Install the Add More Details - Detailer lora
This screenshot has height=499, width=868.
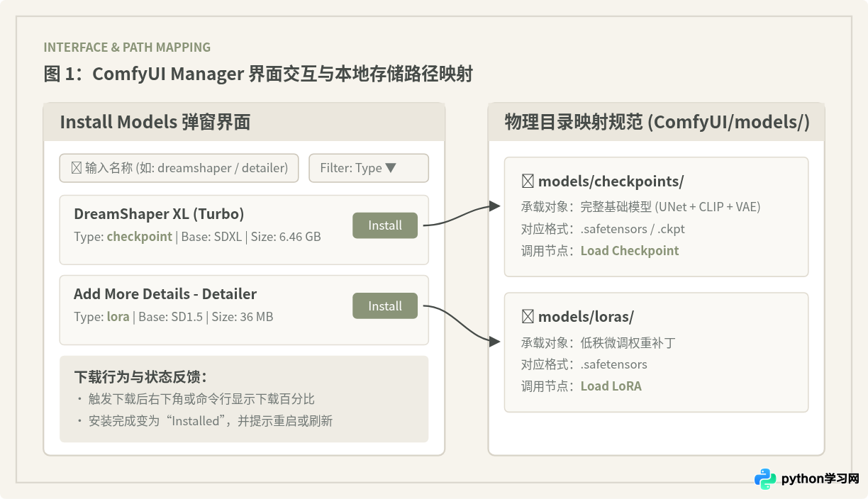pyautogui.click(x=385, y=306)
